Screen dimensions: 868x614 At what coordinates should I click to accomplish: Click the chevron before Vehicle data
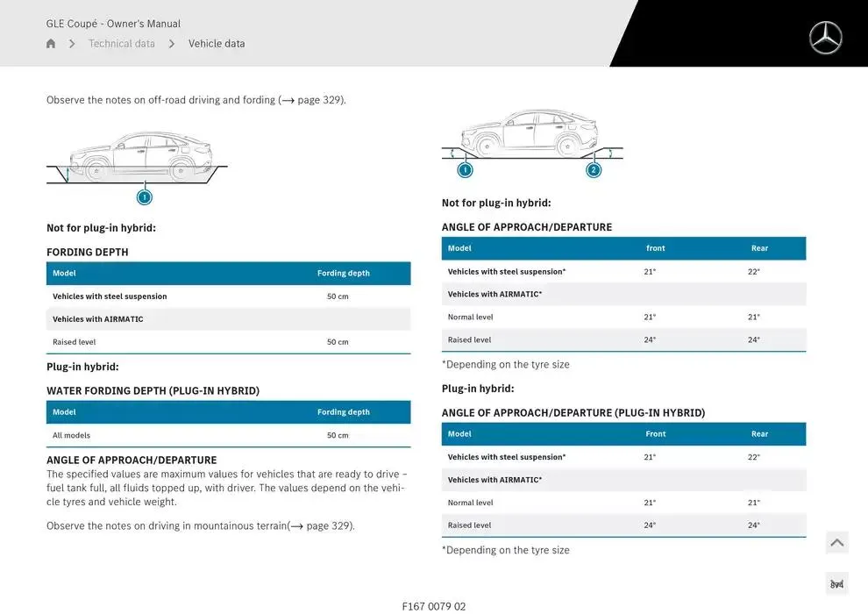click(172, 43)
